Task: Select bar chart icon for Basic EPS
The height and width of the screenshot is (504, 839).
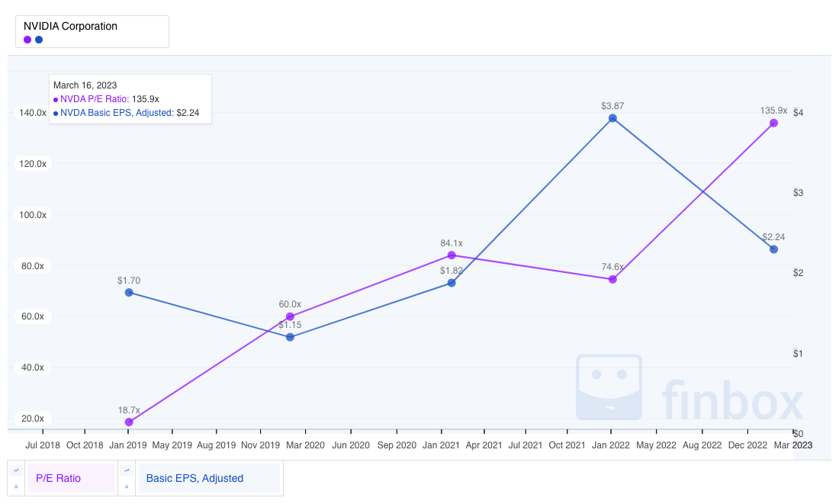Action: [127, 486]
